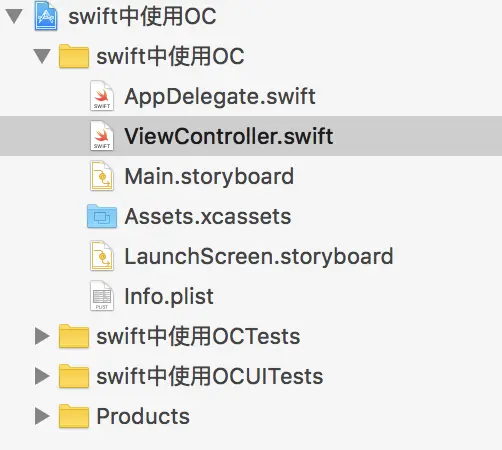Expand the swift中使用OCUITests group
This screenshot has height=450, width=502.
[x=42, y=376]
